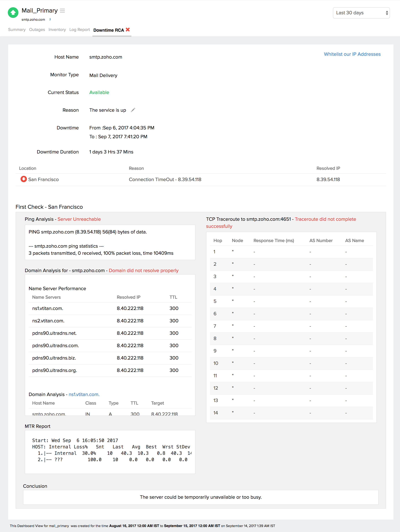This screenshot has width=400, height=532.
Task: Open the Outages tab
Action: pos(37,30)
